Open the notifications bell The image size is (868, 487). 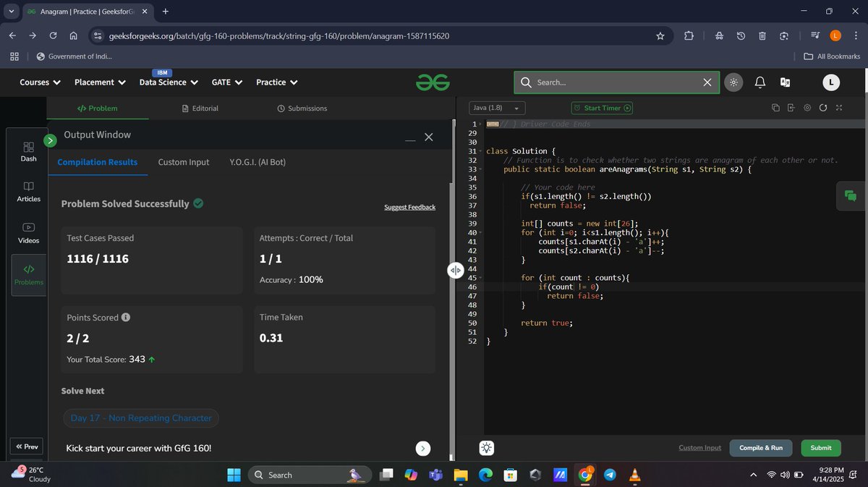coord(760,82)
